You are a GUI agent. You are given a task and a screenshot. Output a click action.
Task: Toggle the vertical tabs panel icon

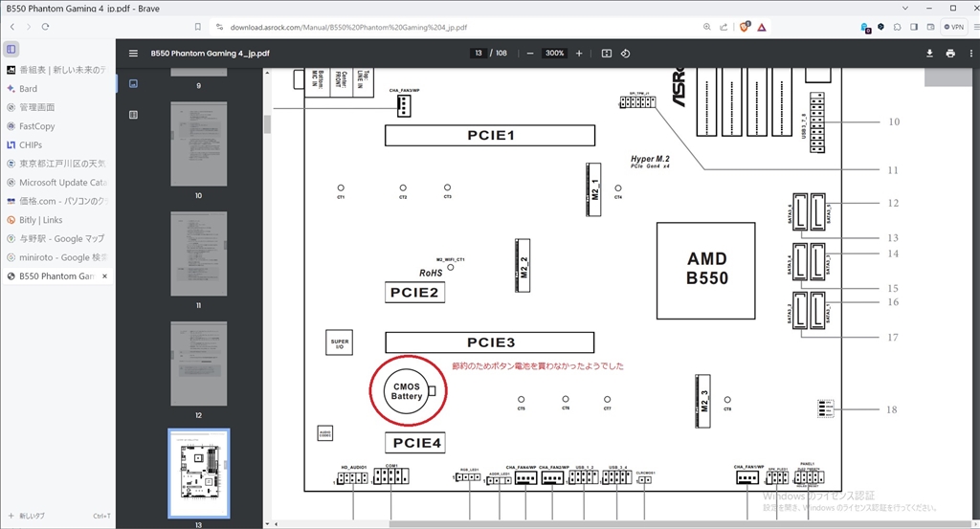11,49
